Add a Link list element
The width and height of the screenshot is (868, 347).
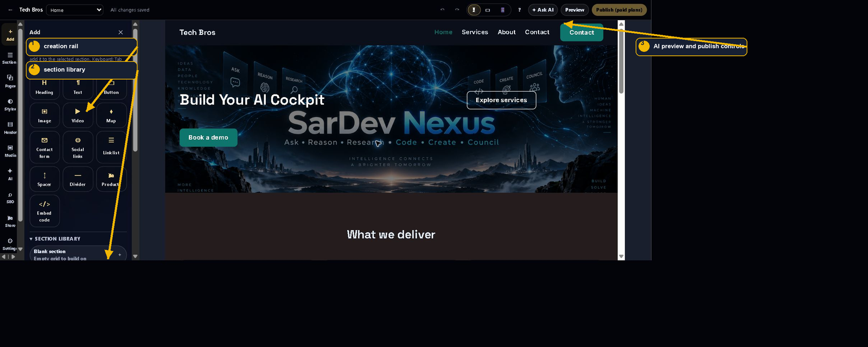(x=111, y=147)
